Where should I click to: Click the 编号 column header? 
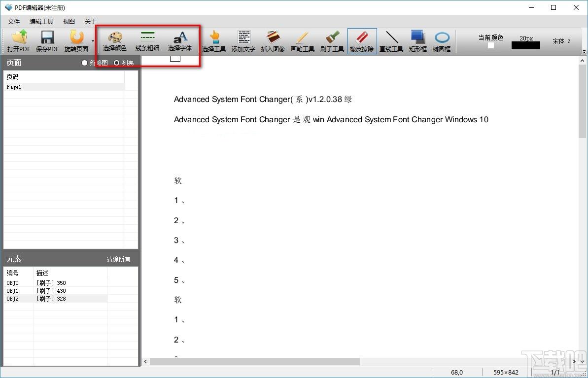click(x=19, y=273)
